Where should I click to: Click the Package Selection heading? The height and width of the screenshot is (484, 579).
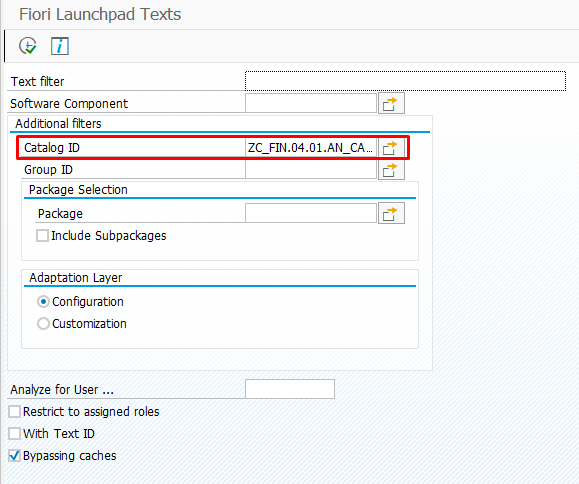click(78, 190)
